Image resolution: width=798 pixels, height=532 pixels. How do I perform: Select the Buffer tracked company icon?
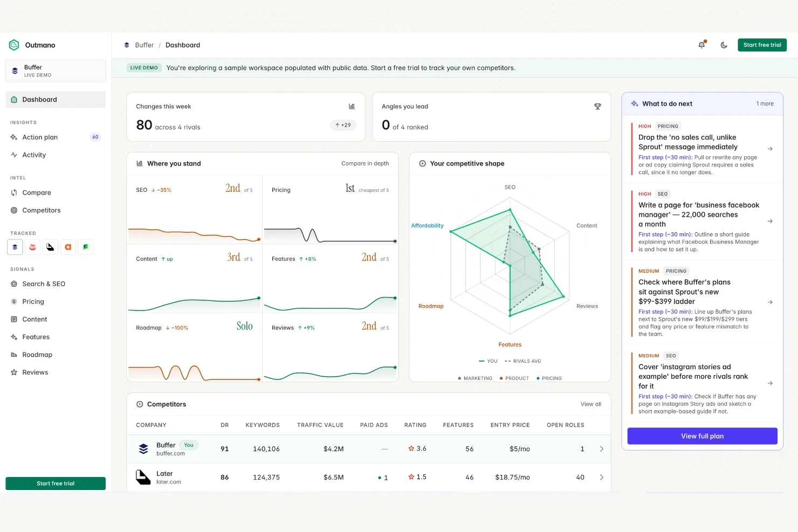click(15, 247)
